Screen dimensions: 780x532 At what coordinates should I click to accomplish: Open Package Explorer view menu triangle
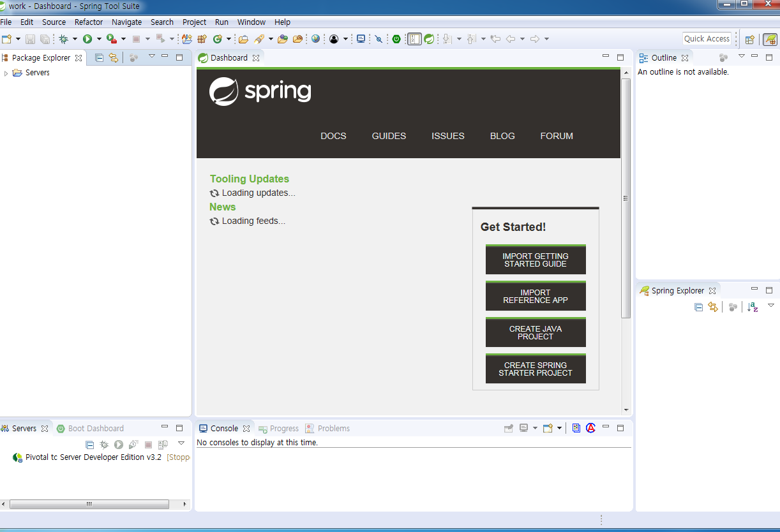[x=151, y=56]
